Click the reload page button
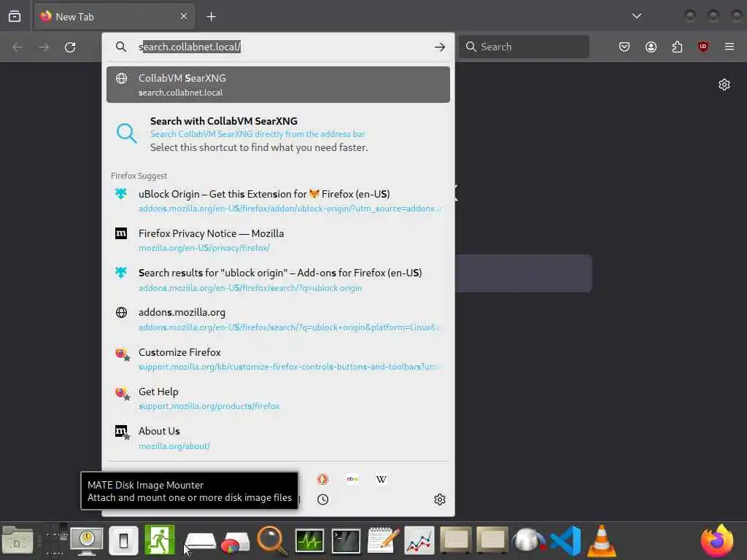 (70, 47)
